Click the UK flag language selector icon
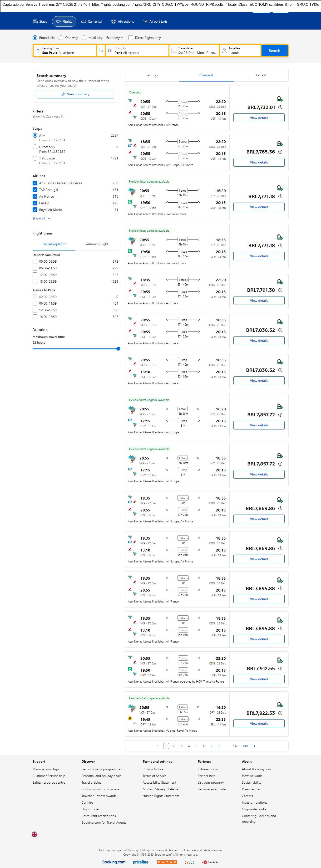 click(34, 834)
